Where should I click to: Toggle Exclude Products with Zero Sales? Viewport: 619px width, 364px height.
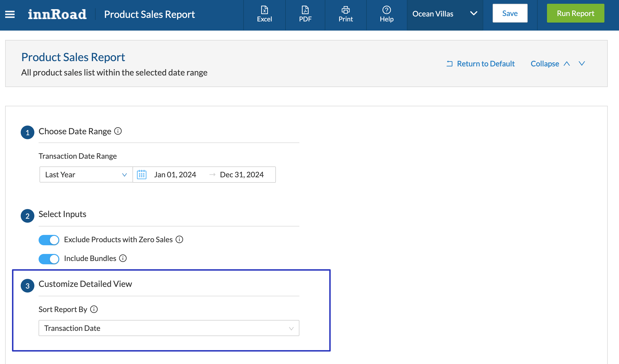tap(49, 240)
